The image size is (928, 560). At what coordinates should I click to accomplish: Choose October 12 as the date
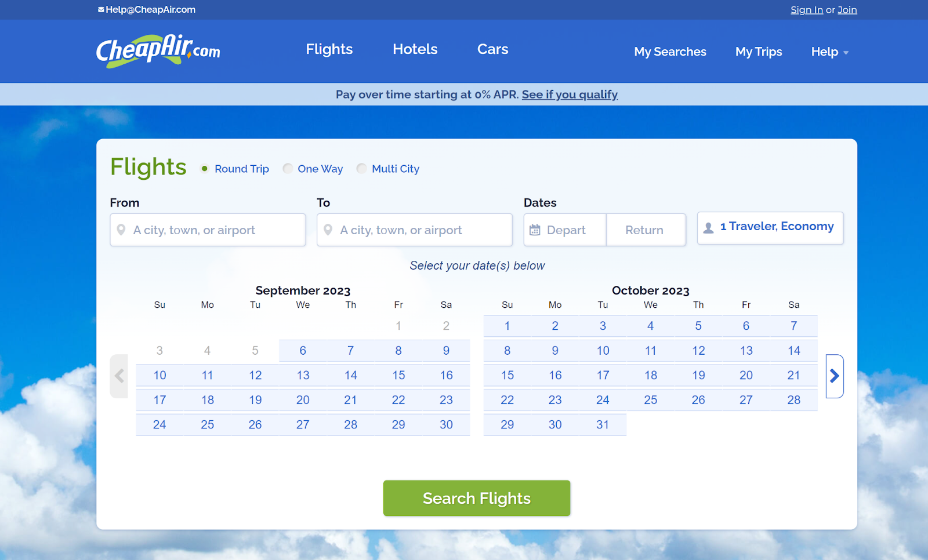point(698,351)
